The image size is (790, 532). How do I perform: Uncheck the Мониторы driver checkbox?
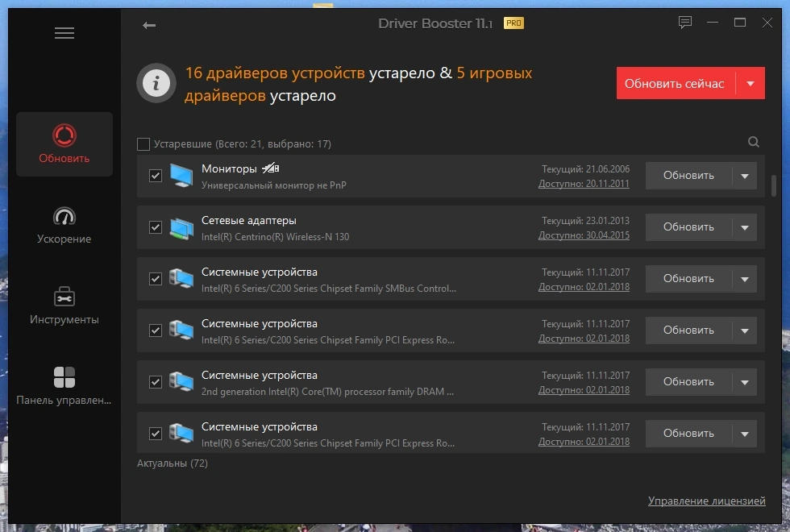tap(155, 176)
